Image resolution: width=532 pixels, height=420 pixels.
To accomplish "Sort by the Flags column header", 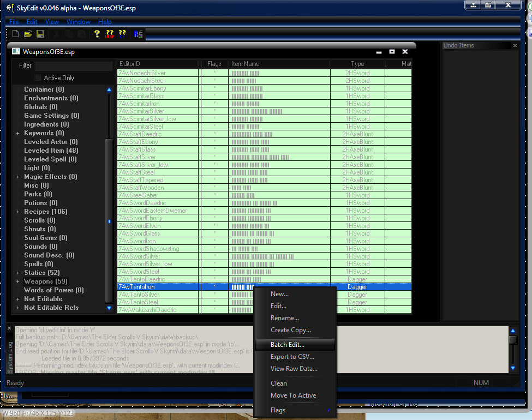I will coord(214,64).
